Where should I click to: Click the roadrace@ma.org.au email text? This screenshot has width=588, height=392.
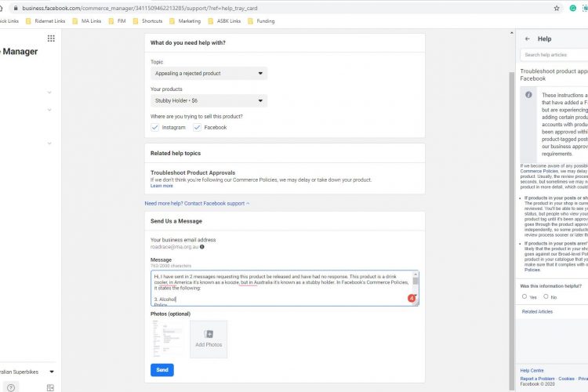point(174,247)
